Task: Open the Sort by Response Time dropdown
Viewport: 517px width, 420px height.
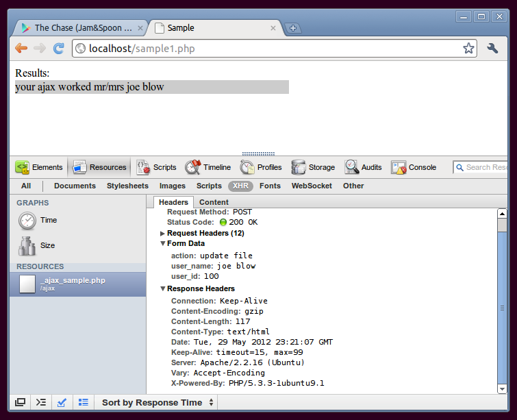Action: pyautogui.click(x=157, y=402)
